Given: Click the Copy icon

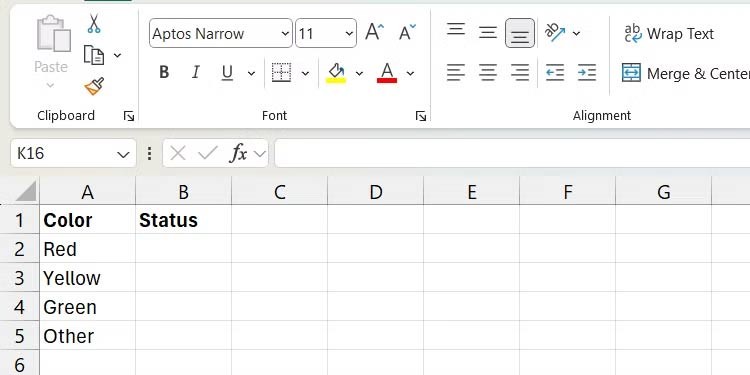Looking at the screenshot, I should (x=94, y=55).
